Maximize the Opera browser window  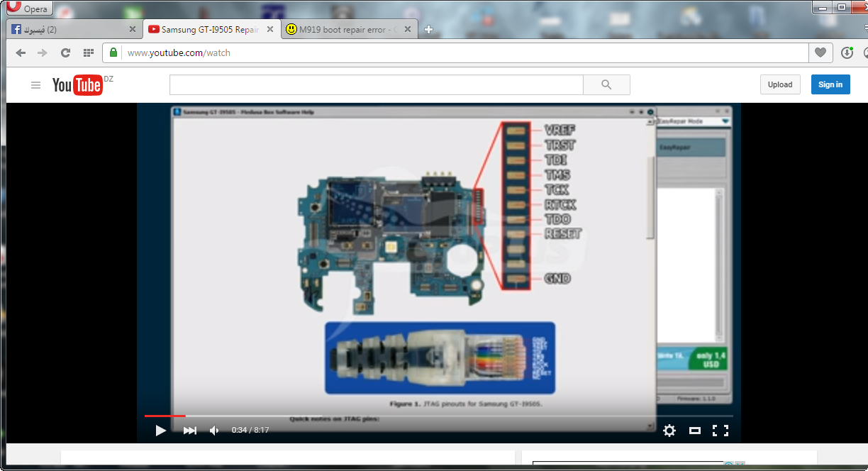click(x=841, y=7)
